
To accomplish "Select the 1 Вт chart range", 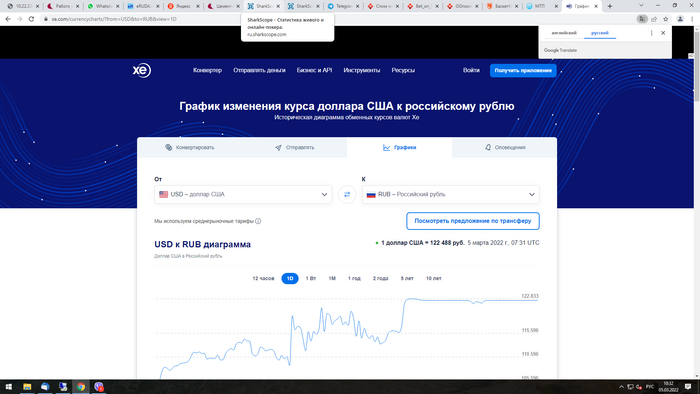I will 311,278.
